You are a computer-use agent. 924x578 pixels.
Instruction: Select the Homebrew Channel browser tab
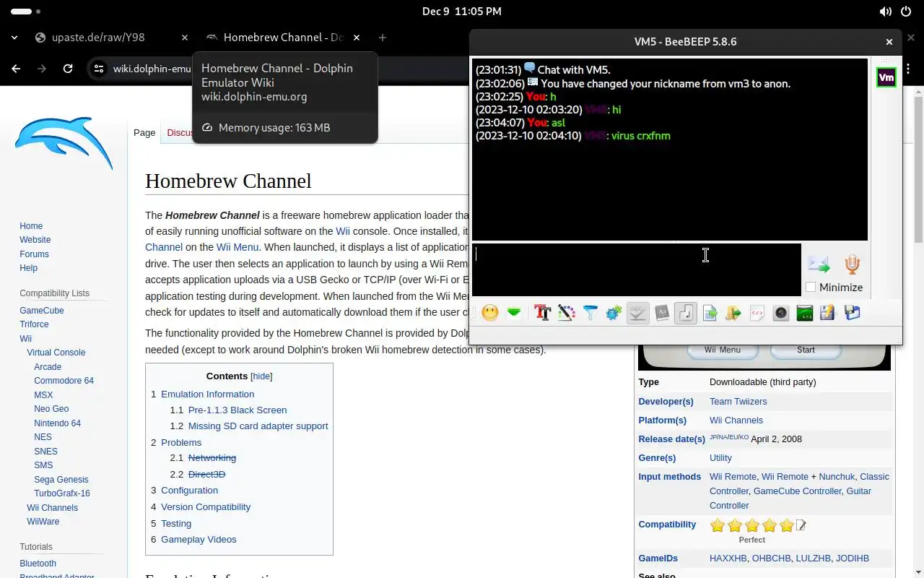tap(282, 38)
